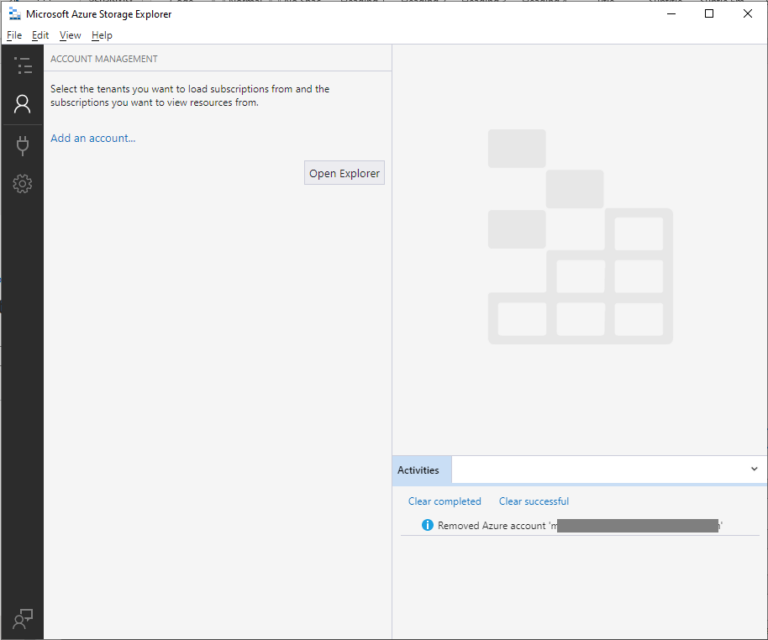Open the File menu
Image resolution: width=768 pixels, height=640 pixels.
click(14, 35)
